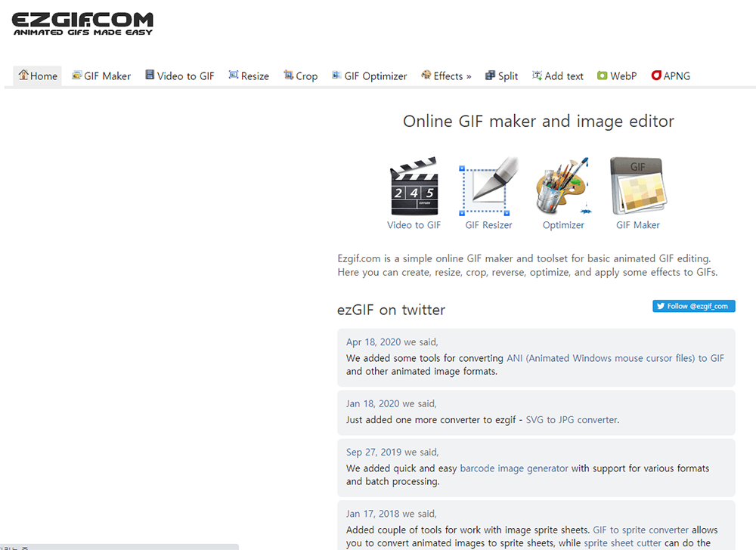This screenshot has height=550, width=756.
Task: Select Resize in the navigation bar
Action: point(249,76)
